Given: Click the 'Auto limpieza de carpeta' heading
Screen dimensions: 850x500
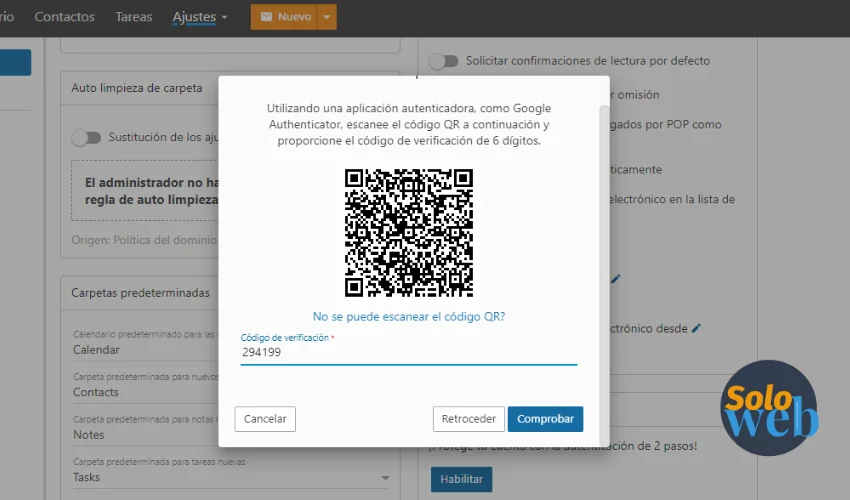Looking at the screenshot, I should coord(137,88).
